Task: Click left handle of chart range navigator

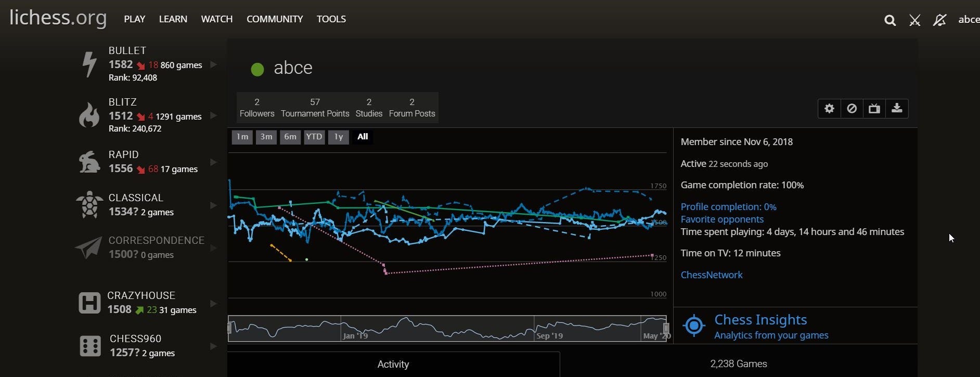Action: point(229,328)
